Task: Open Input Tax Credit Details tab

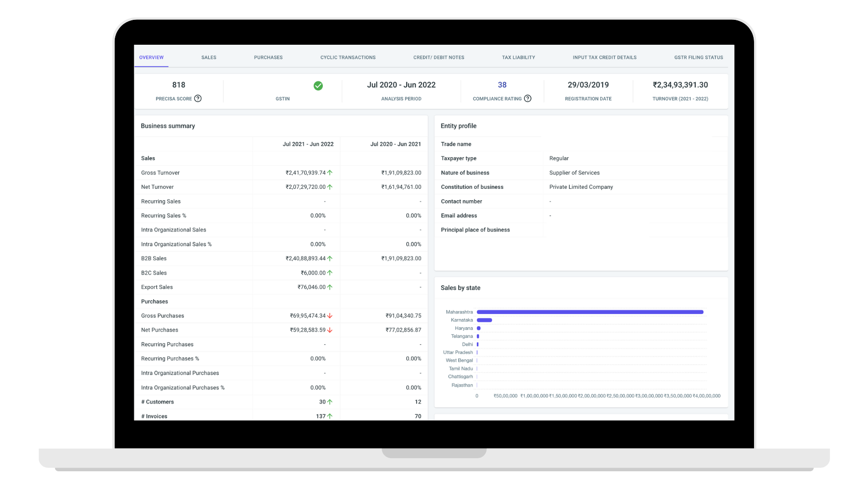Action: point(604,57)
